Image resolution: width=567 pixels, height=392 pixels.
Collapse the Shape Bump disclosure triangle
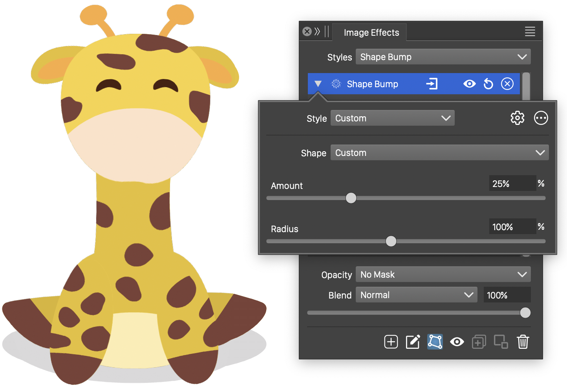click(318, 84)
